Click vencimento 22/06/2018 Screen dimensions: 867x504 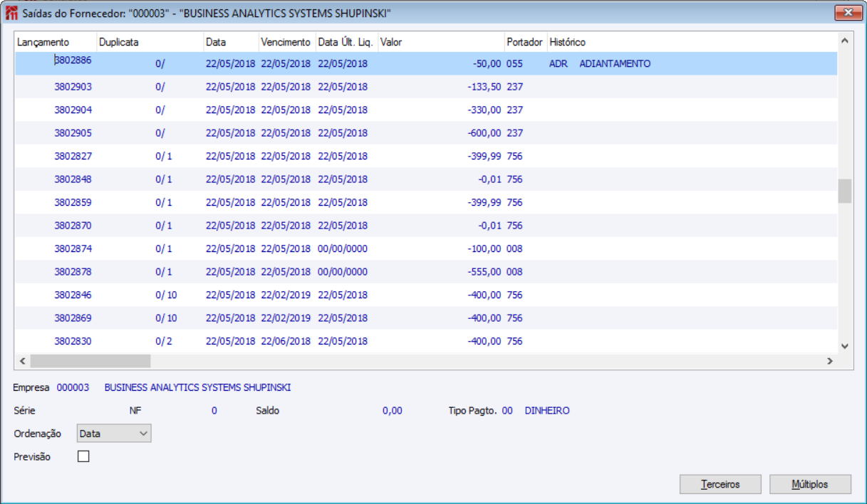pos(286,341)
